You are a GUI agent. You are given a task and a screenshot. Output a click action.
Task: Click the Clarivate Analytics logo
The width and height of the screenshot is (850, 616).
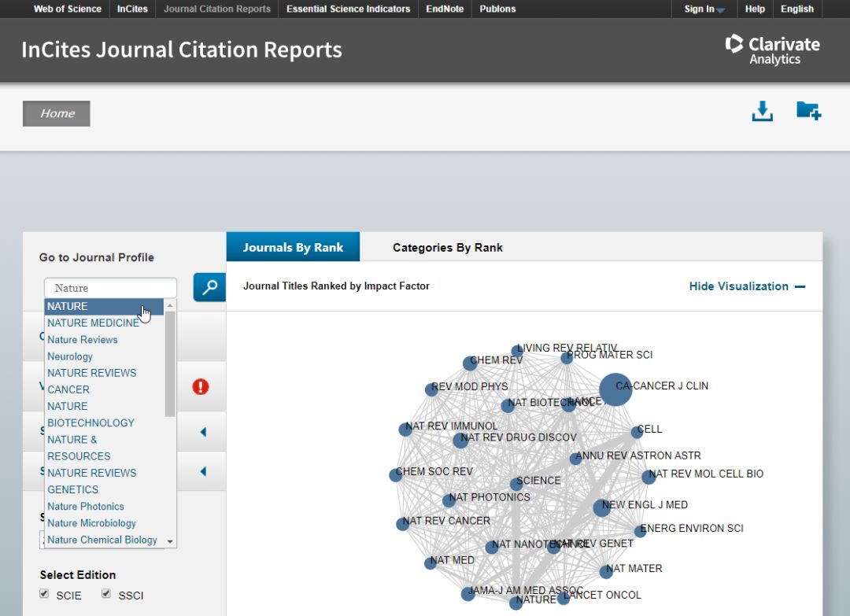[772, 50]
